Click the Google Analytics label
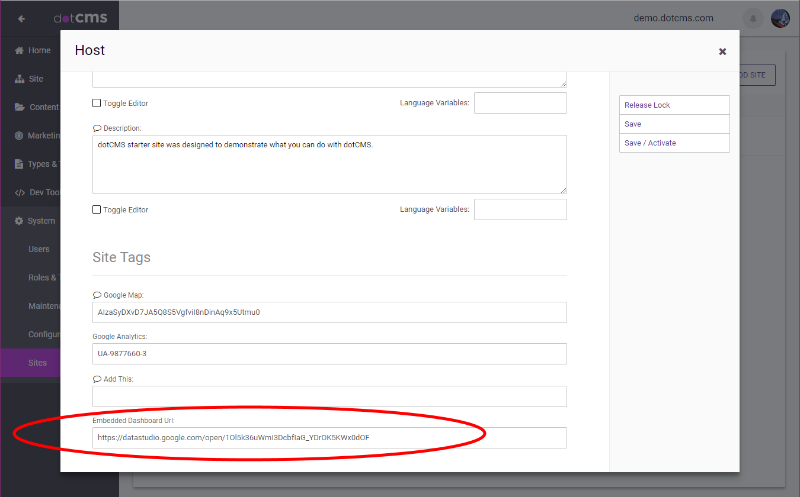 [120, 337]
